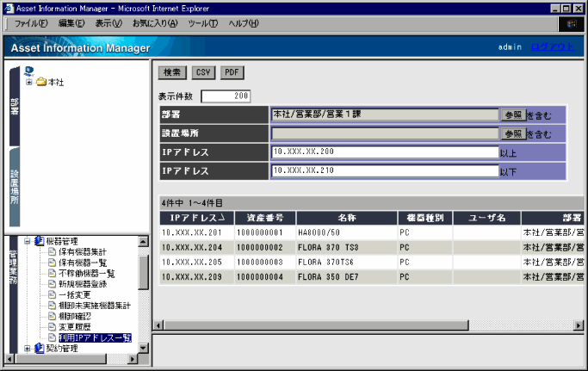
Task: Click the page icon beside 保有機器一覧
Action: pyautogui.click(x=53, y=263)
